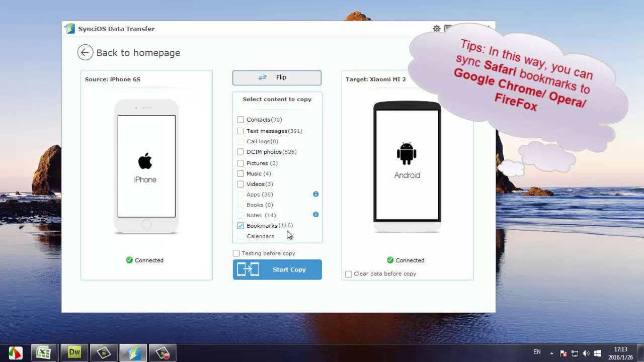
Task: Click the DCIM photos(526) label
Action: pyautogui.click(x=272, y=152)
